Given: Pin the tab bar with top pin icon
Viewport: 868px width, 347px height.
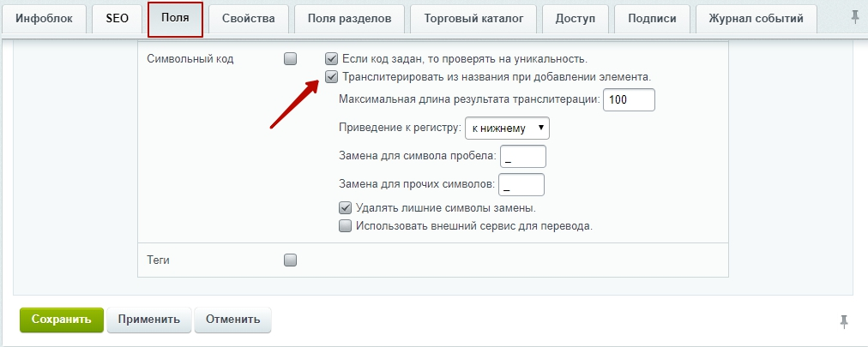Looking at the screenshot, I should click(855, 18).
